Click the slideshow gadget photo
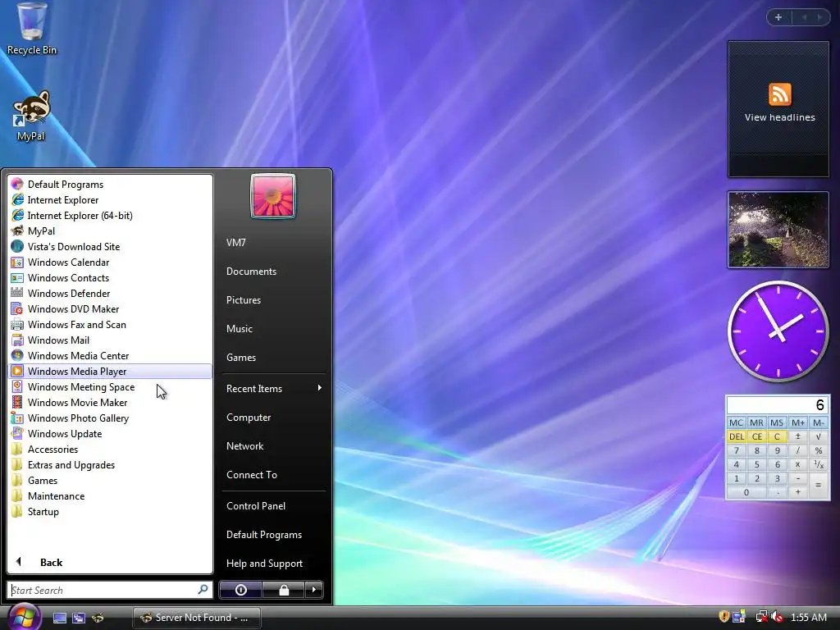 (x=778, y=230)
